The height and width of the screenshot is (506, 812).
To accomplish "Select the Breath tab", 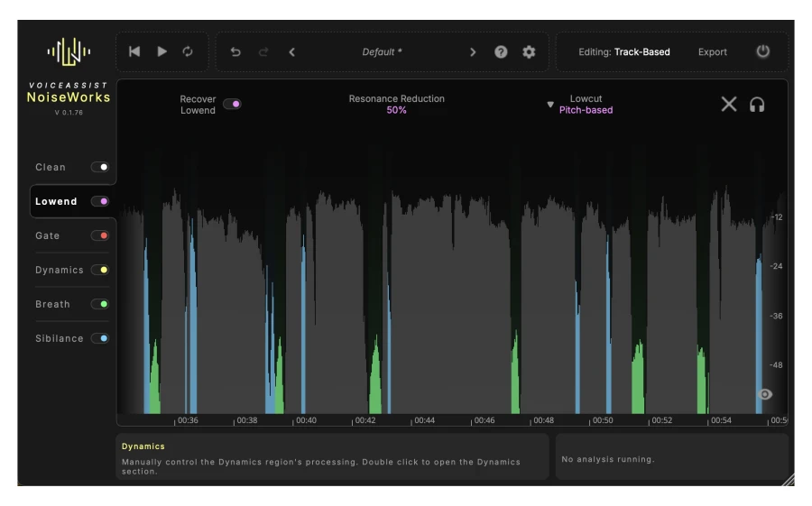I will tap(52, 304).
